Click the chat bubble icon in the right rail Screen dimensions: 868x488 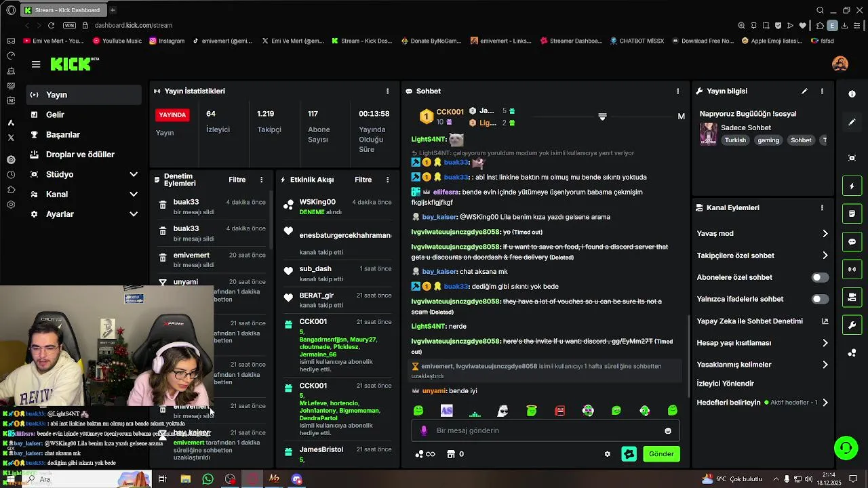pyautogui.click(x=852, y=241)
